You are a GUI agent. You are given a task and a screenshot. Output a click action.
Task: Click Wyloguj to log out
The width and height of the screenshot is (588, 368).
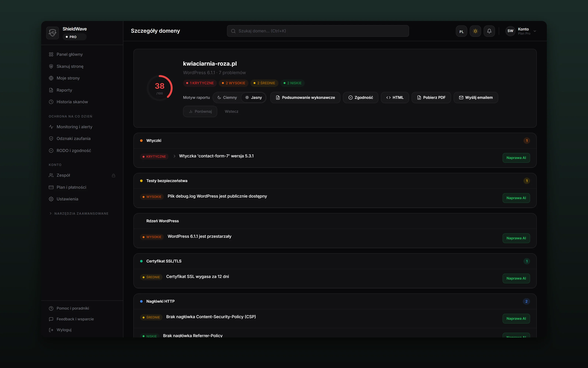(82, 330)
